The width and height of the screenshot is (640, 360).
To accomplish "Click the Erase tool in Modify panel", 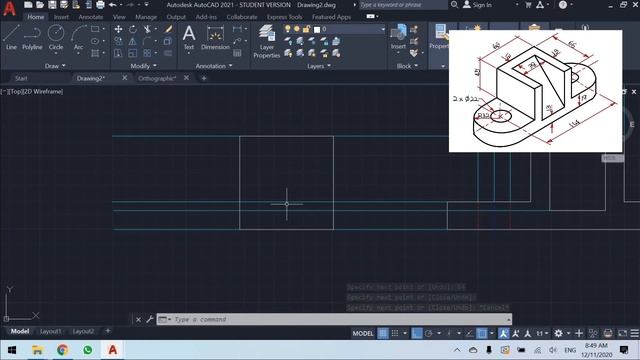I will click(x=168, y=29).
